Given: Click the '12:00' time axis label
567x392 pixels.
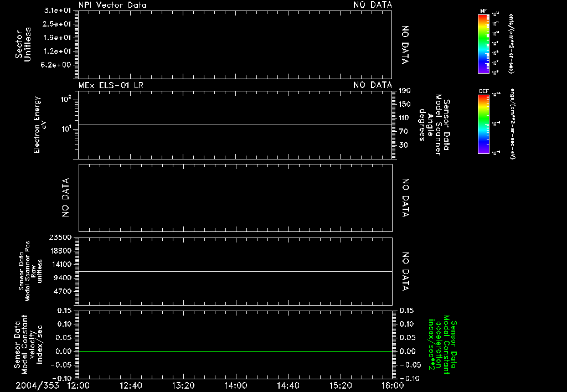Looking at the screenshot, I should tap(79, 385).
